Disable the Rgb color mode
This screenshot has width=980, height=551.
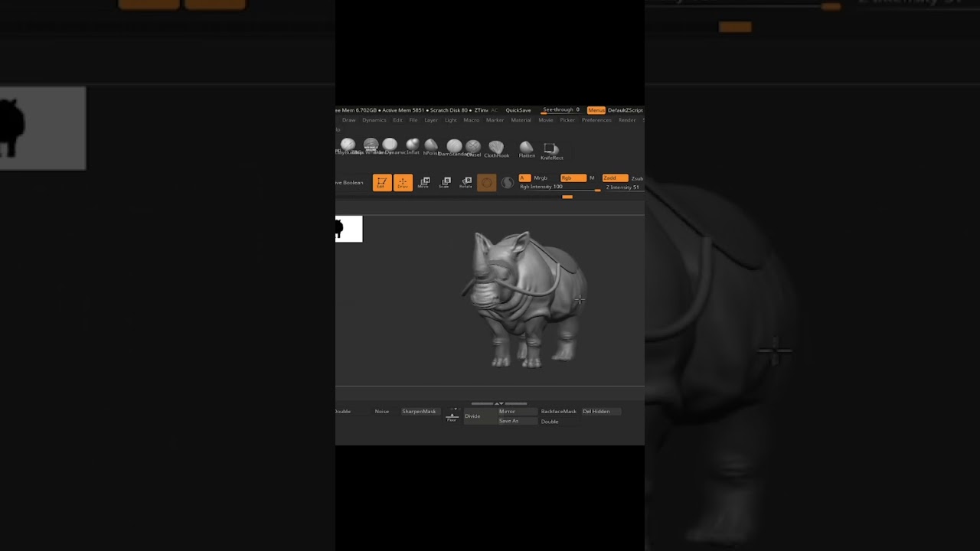click(573, 178)
